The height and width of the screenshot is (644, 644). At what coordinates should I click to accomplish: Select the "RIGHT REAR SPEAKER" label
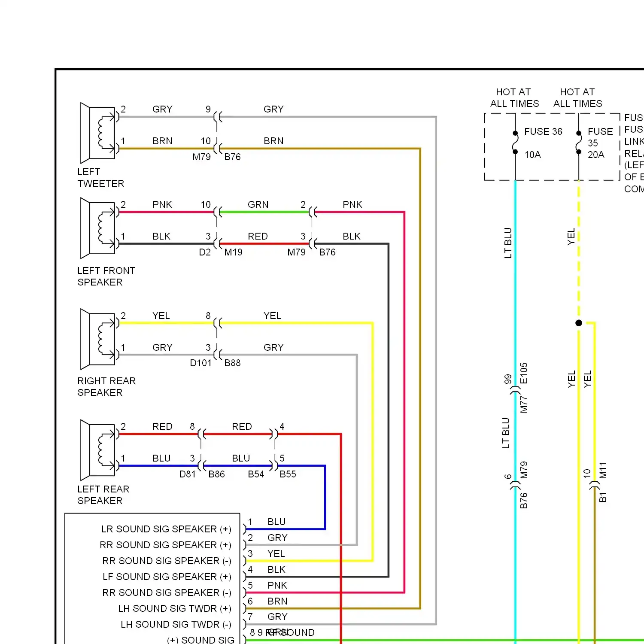tap(106, 387)
